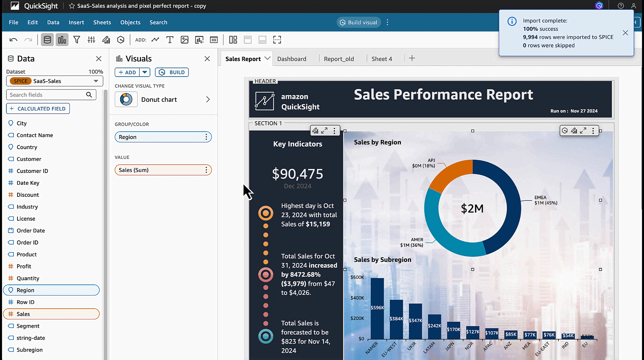Open the SaaS-Sales dataset dropdown

coord(96,81)
